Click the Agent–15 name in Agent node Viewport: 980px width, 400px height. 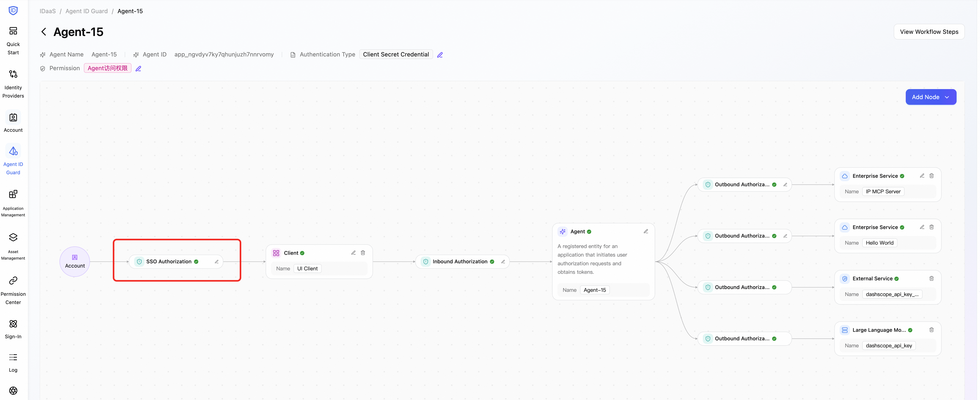coord(595,290)
